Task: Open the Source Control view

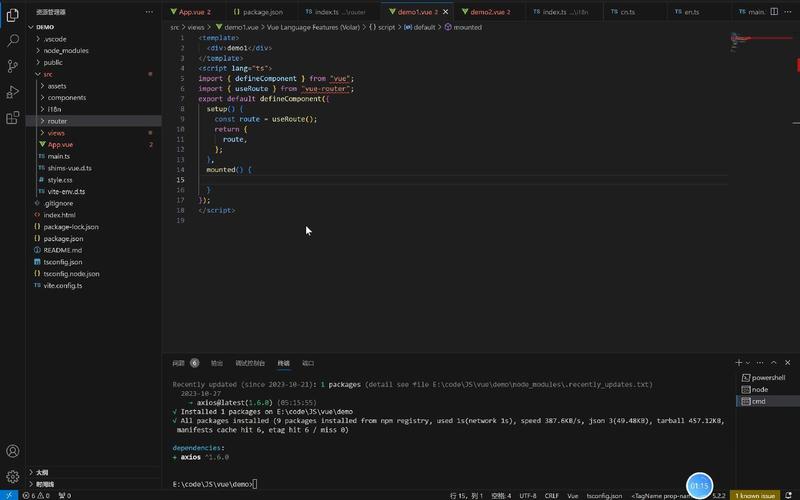Action: tap(13, 66)
